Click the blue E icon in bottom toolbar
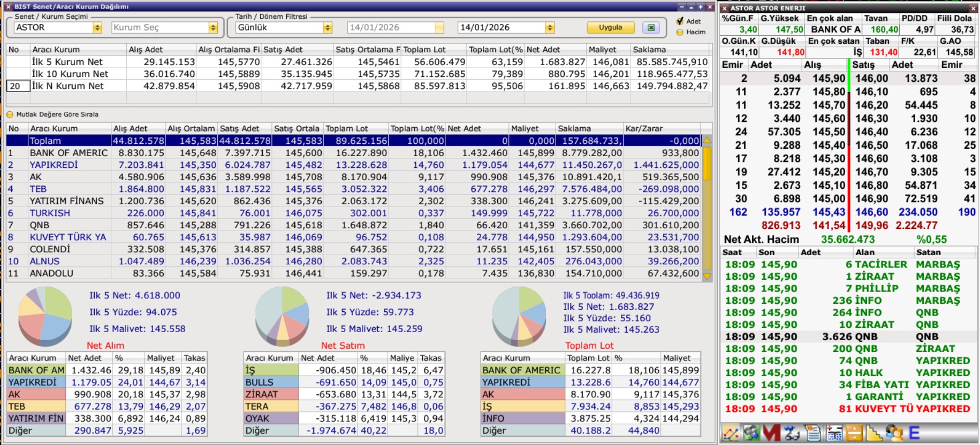 [914, 433]
